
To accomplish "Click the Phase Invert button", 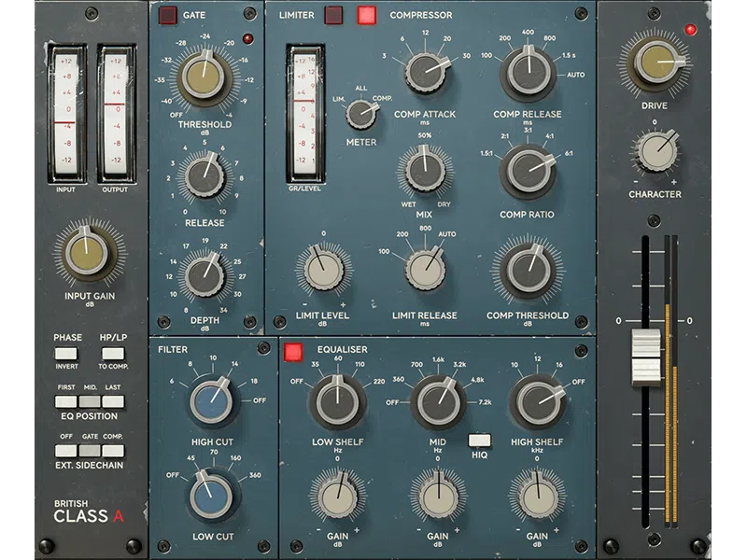I will click(x=65, y=354).
